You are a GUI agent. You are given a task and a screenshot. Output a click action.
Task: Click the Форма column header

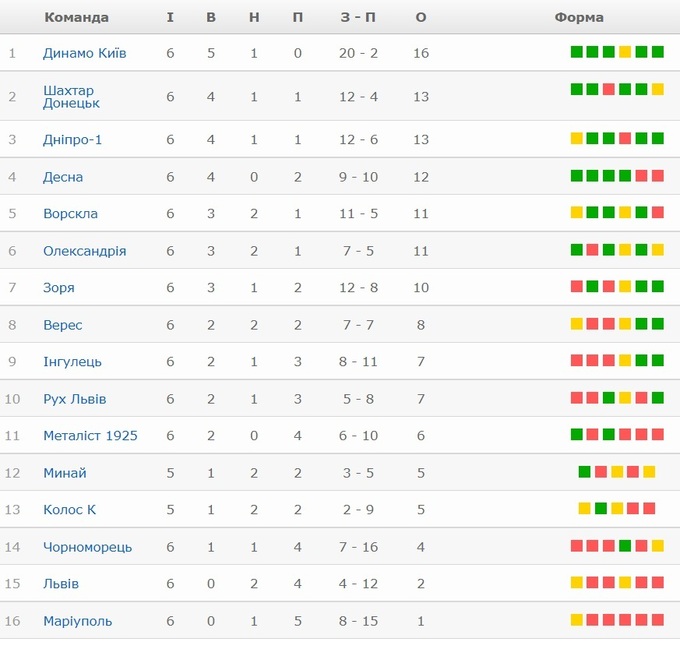pyautogui.click(x=579, y=17)
